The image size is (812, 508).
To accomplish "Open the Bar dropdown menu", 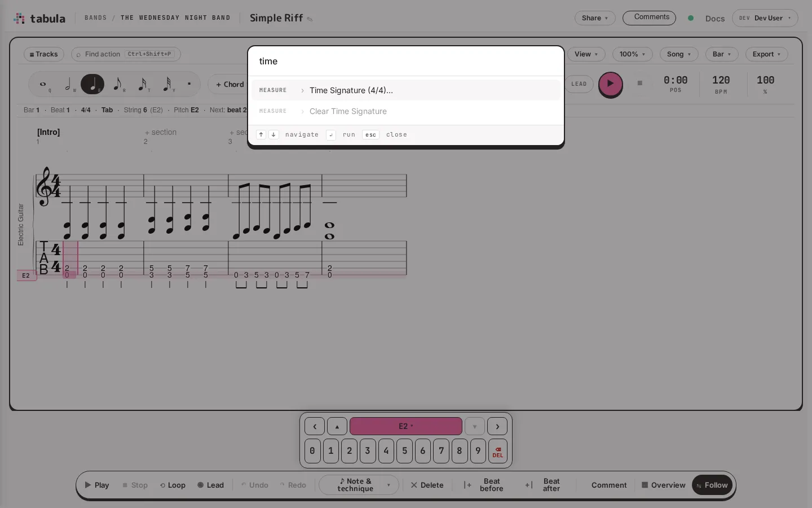I will [722, 54].
